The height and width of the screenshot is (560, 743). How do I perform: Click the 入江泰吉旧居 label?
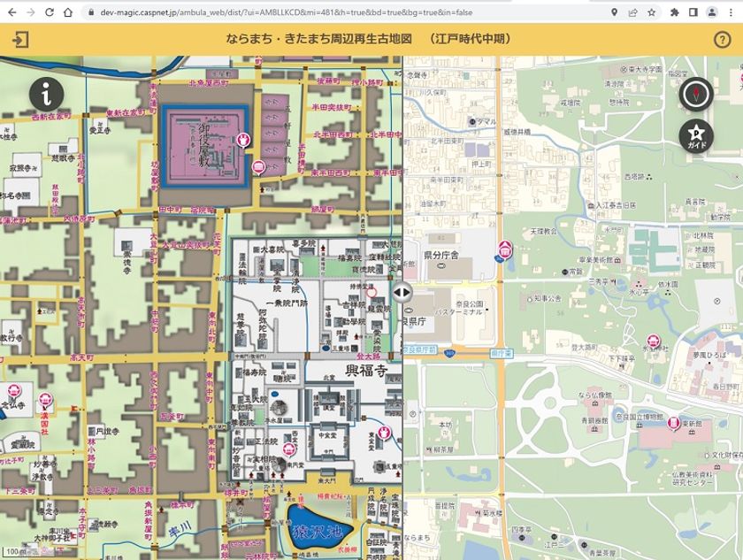[616, 205]
